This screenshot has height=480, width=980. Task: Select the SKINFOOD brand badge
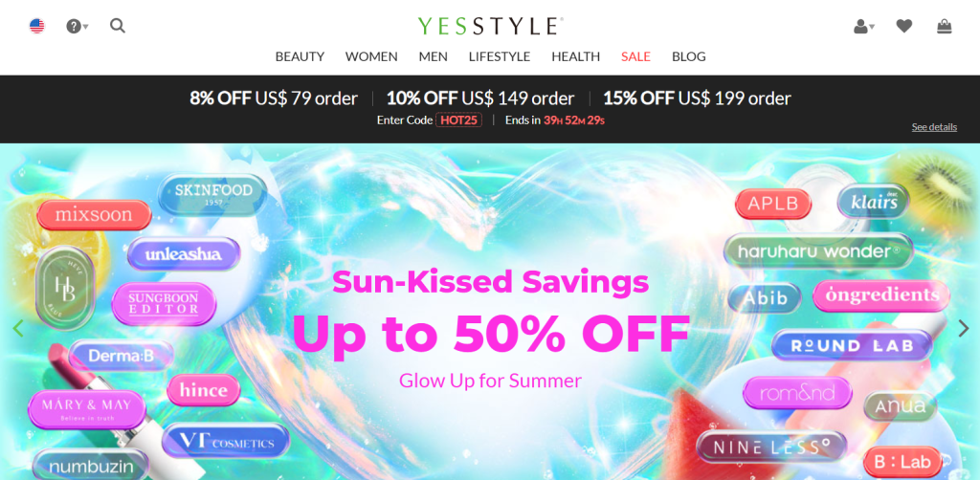click(x=213, y=194)
